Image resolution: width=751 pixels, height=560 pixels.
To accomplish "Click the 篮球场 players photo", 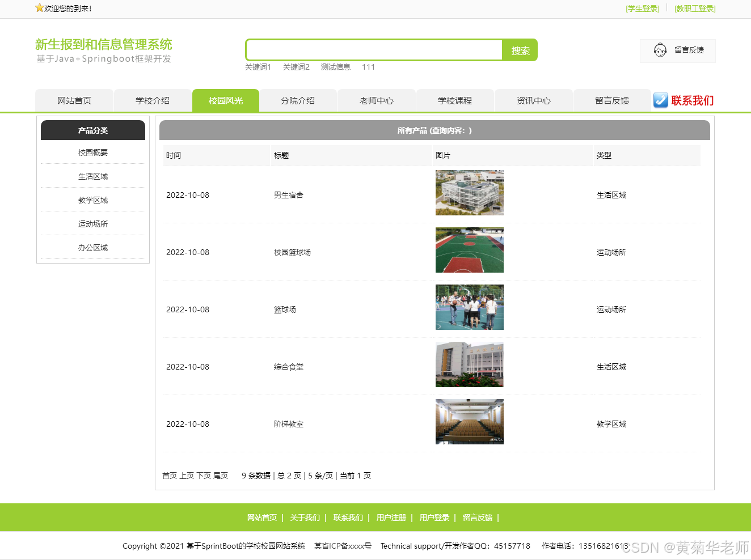I will (x=469, y=307).
